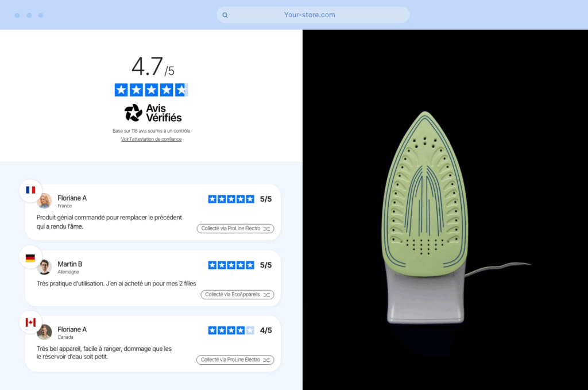Click Martin B's five-star rating
The height and width of the screenshot is (390, 588).
point(231,265)
